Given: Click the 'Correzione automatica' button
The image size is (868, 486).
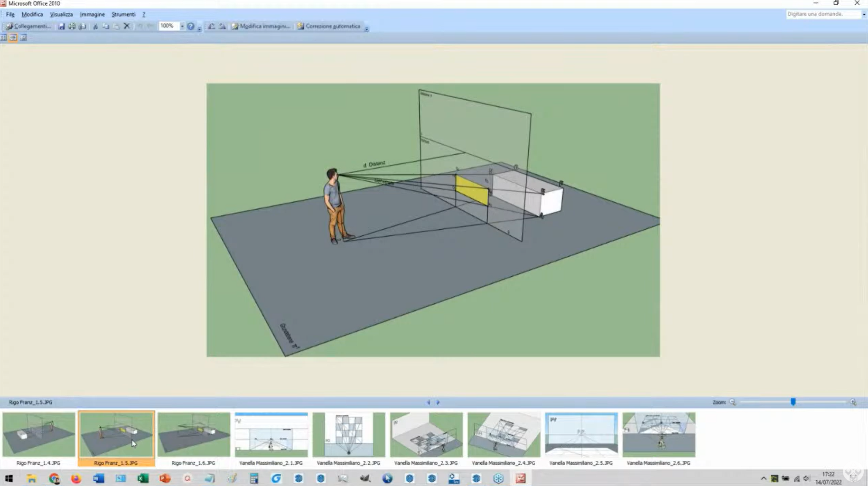Looking at the screenshot, I should [328, 27].
